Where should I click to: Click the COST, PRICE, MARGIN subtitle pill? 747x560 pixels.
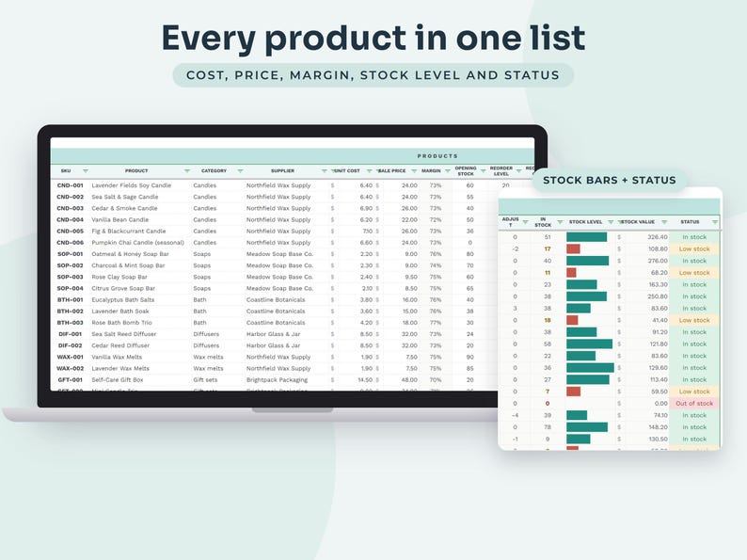tap(373, 75)
